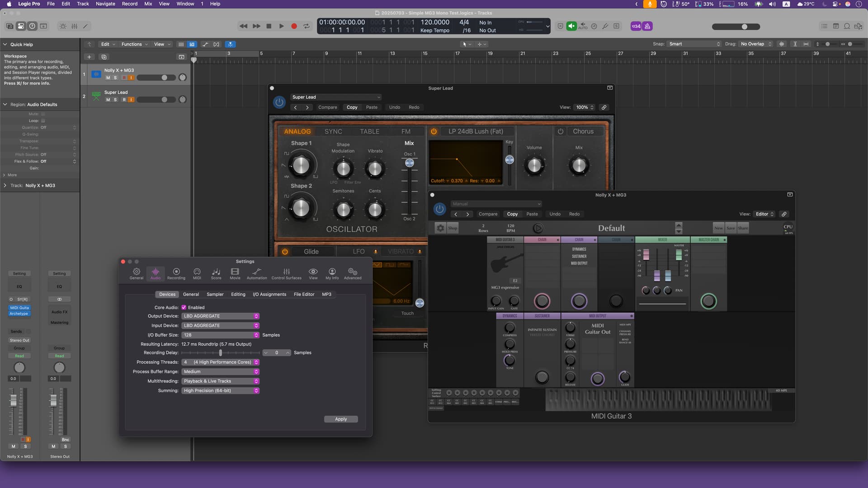Toggle Show Automation icon in tracks toolbar
This screenshot has height=488, width=868.
coord(205,44)
